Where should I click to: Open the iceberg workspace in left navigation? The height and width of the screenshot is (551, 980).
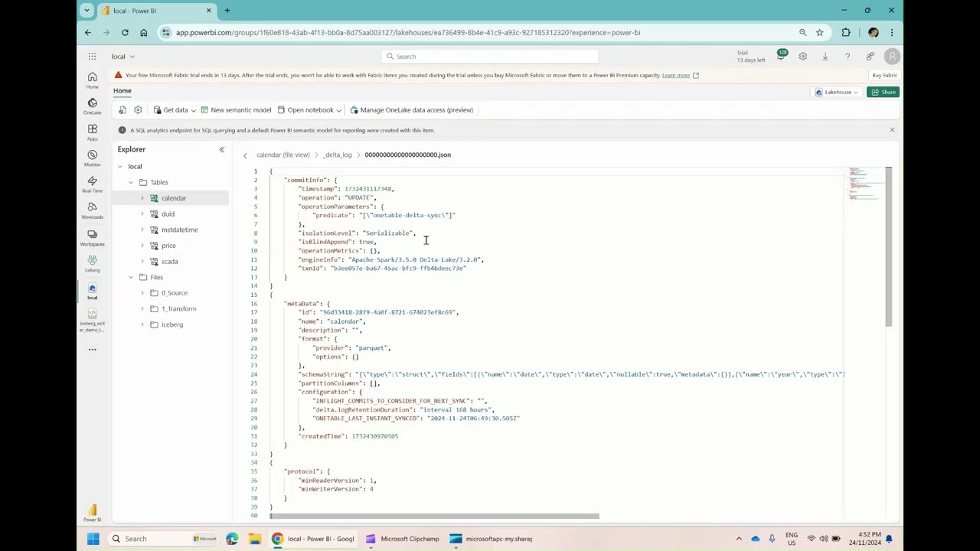(x=92, y=264)
